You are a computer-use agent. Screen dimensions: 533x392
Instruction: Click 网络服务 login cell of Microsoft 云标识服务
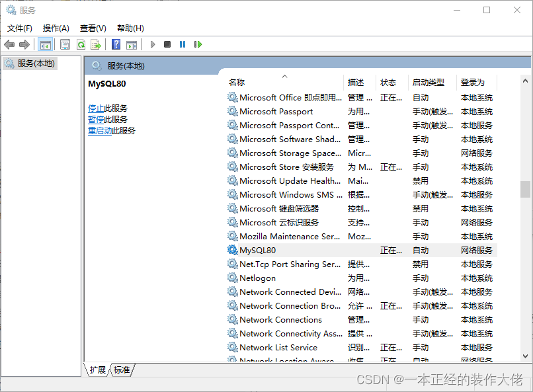(477, 223)
